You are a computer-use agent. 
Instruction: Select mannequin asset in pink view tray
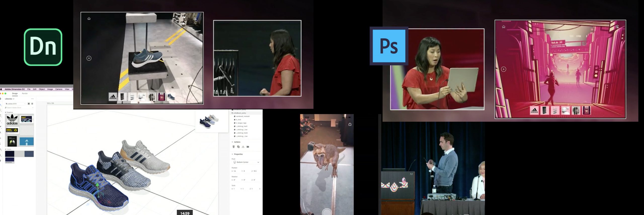(x=566, y=111)
